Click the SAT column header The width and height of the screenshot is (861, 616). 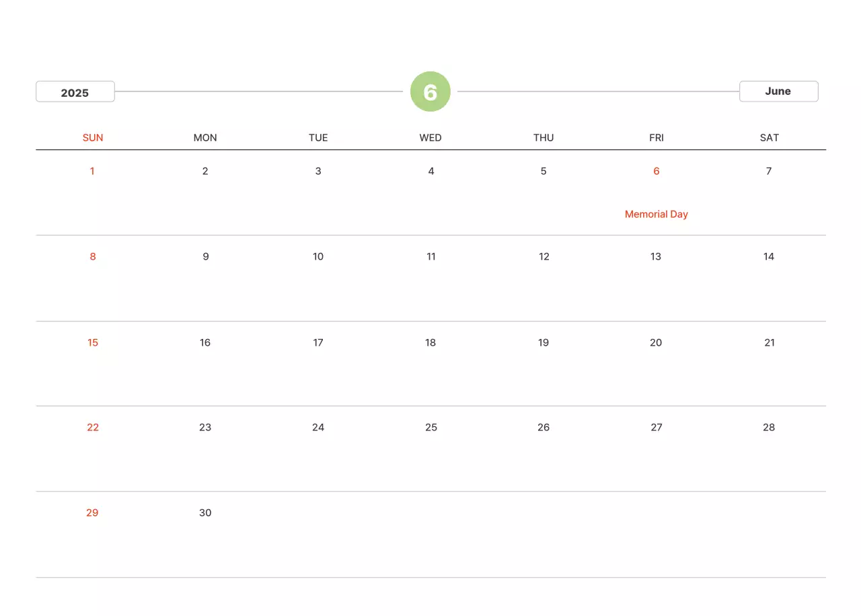tap(769, 138)
